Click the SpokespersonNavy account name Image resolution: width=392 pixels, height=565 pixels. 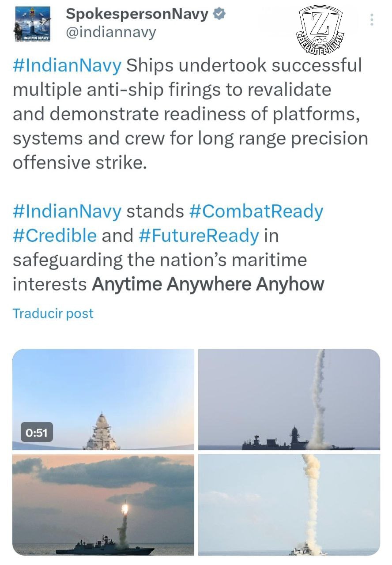point(138,14)
